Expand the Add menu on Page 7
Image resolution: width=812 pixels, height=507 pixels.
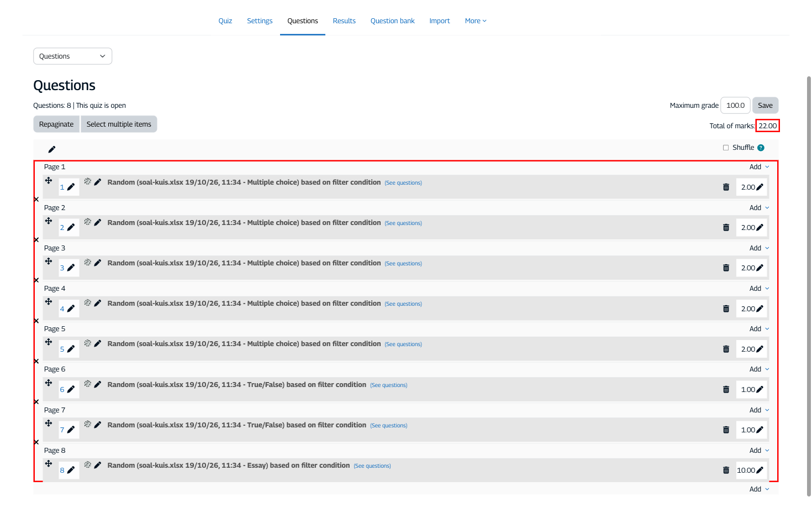tap(759, 410)
